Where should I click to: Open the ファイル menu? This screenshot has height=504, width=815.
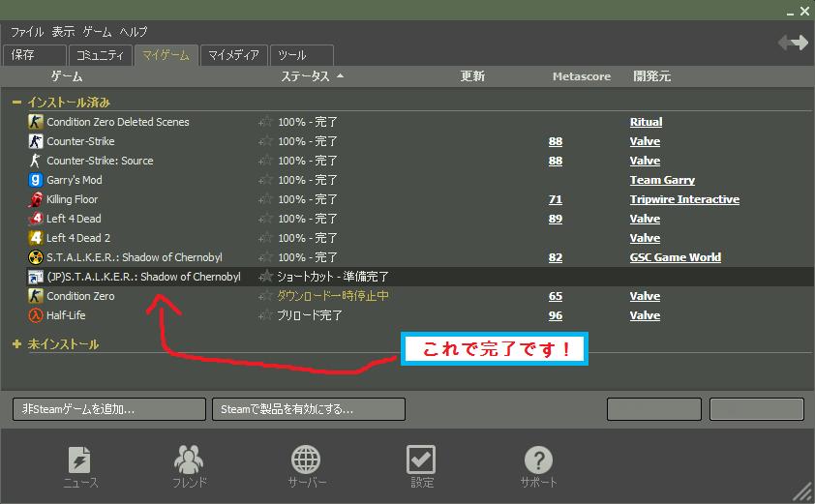pyautogui.click(x=27, y=32)
